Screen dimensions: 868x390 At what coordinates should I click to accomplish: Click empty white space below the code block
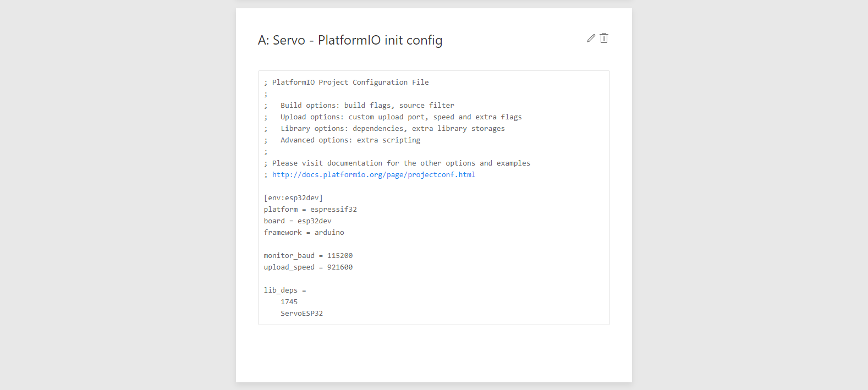click(433, 352)
